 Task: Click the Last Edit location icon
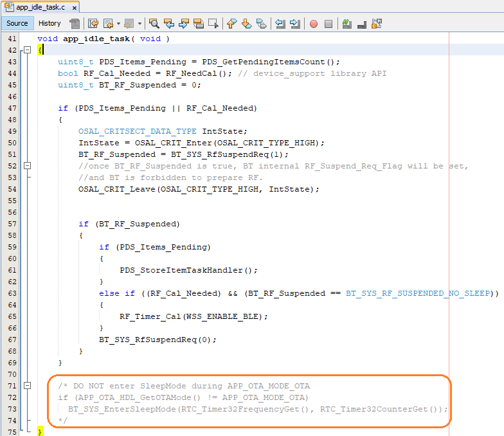coord(93,24)
